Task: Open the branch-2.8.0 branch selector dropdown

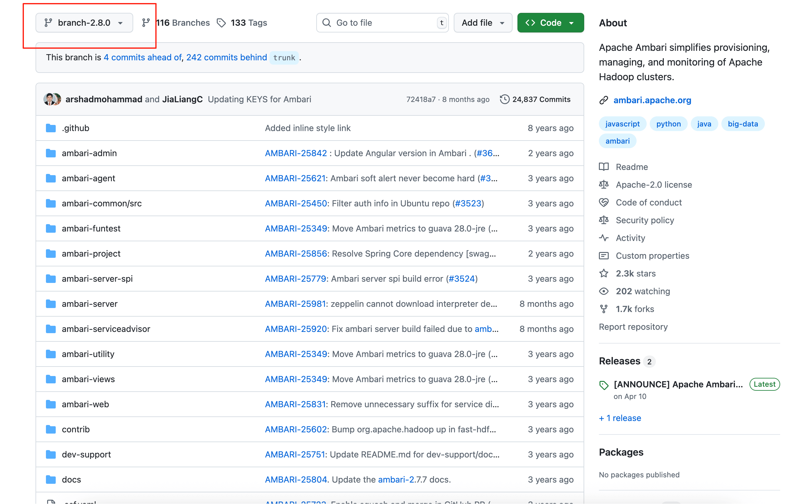Action: (84, 23)
